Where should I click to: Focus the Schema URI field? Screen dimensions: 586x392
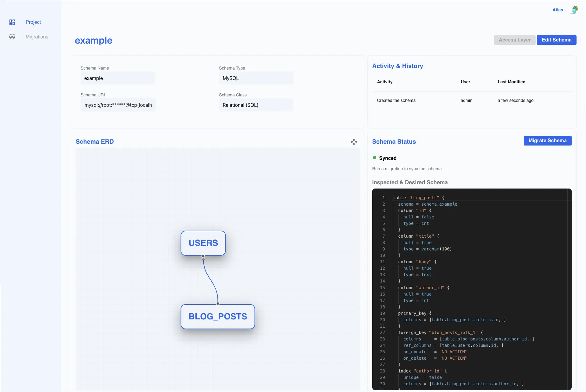pos(118,105)
